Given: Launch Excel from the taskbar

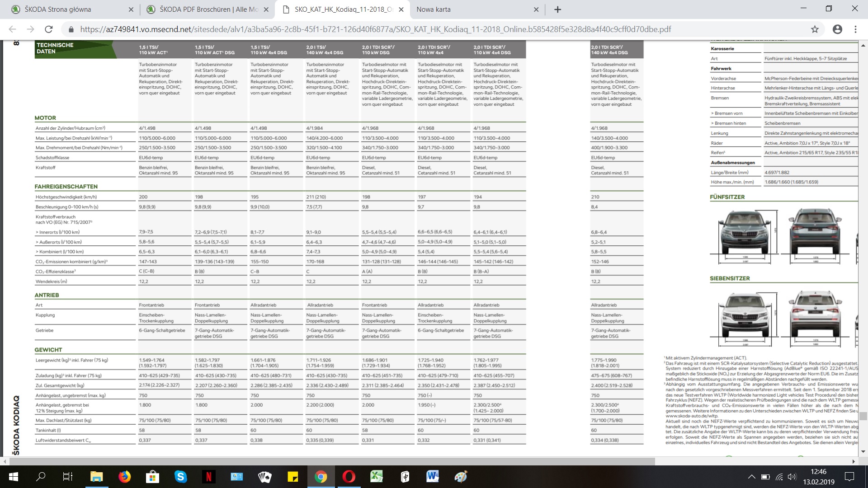Looking at the screenshot, I should (377, 476).
